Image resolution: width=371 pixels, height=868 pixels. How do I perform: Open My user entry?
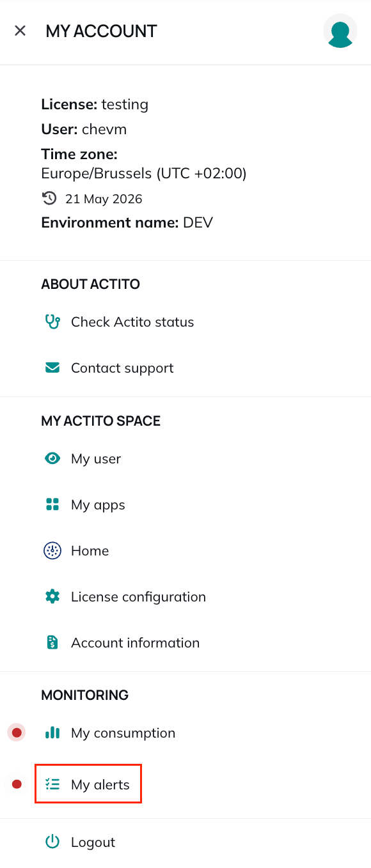pos(96,459)
